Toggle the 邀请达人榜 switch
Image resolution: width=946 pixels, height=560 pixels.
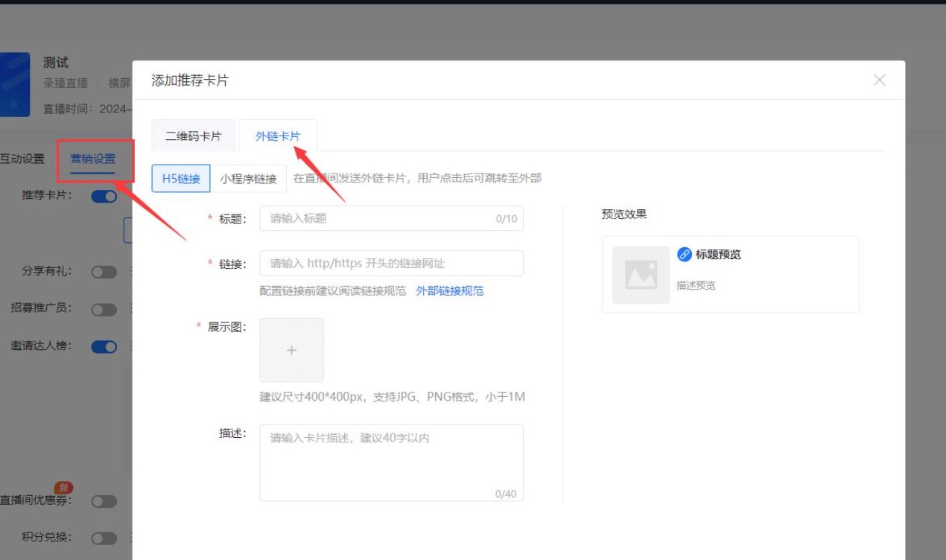point(104,346)
